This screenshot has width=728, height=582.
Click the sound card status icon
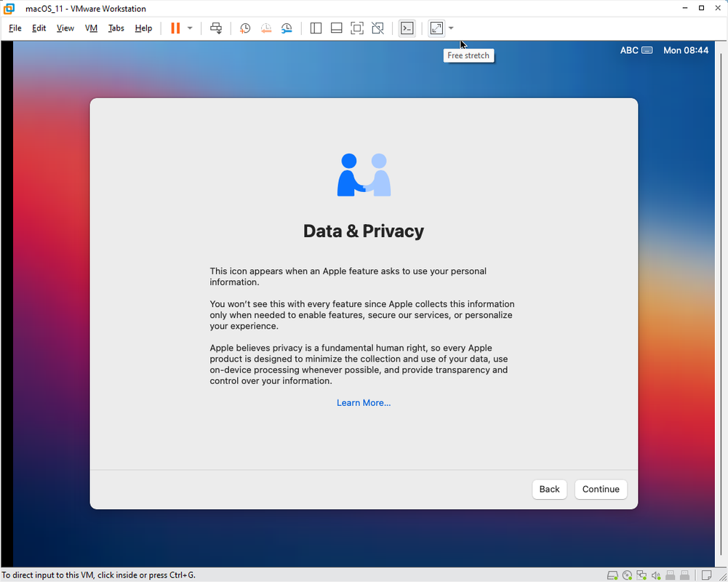click(x=655, y=575)
